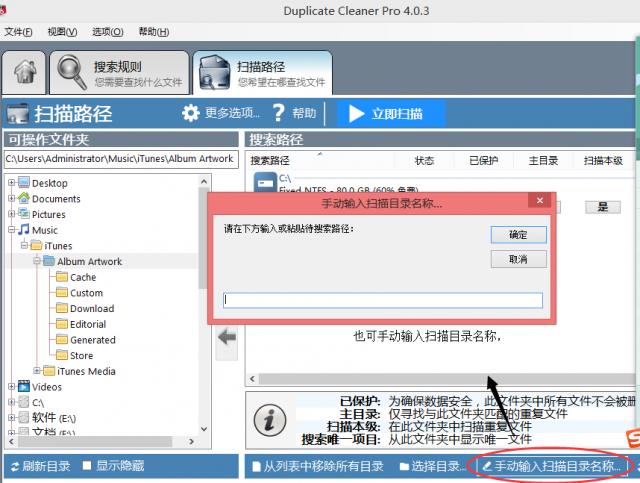
Task: Click the 是 button in scan row
Action: click(603, 207)
